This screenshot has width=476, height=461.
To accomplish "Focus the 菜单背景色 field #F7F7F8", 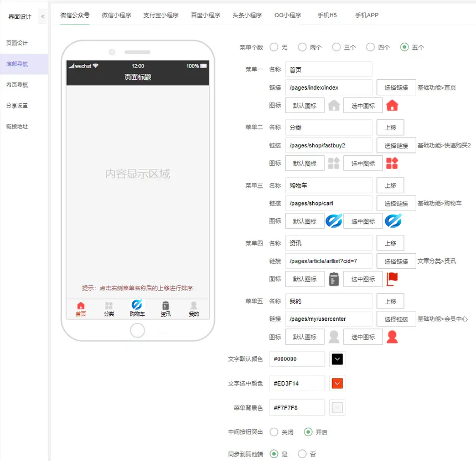I will 297,408.
